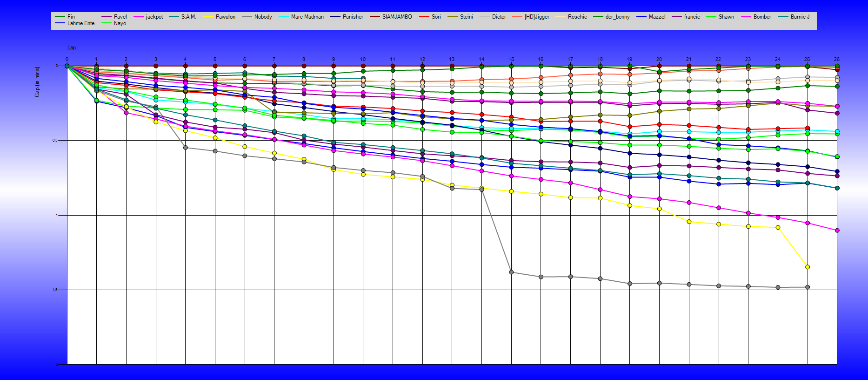Click lap number 14 on the axis
Viewport: 868px width, 380px height.
tap(481, 60)
